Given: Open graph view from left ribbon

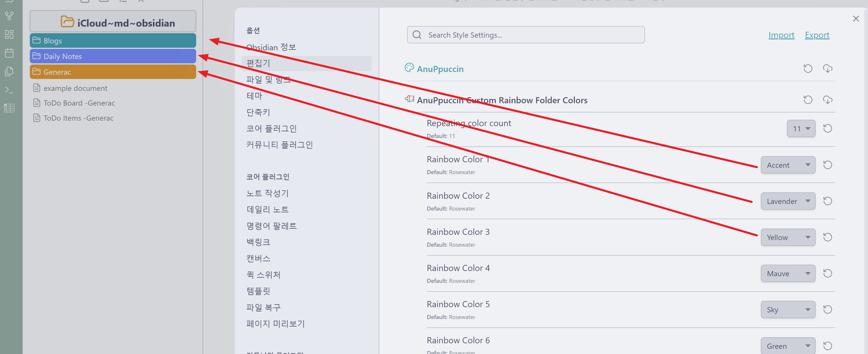Looking at the screenshot, I should [10, 16].
